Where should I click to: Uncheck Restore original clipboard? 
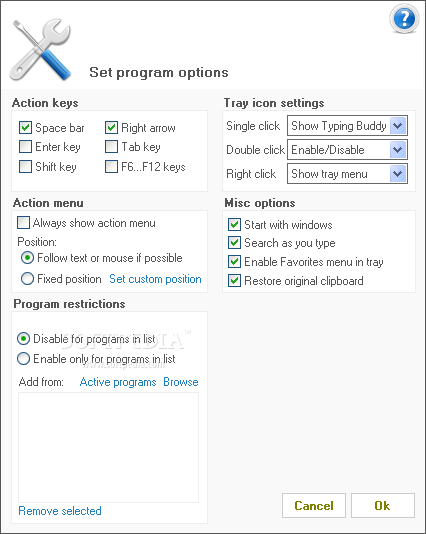pos(234,281)
